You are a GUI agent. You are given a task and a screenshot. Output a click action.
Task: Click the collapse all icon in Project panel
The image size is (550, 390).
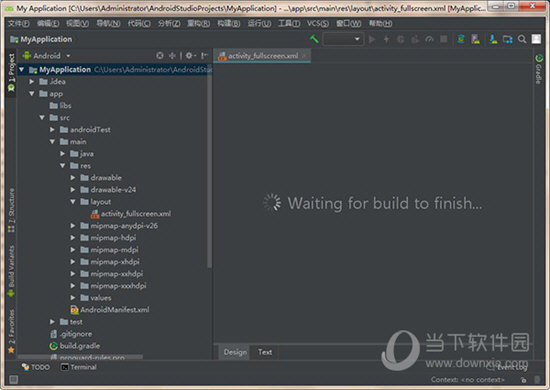pyautogui.click(x=172, y=55)
